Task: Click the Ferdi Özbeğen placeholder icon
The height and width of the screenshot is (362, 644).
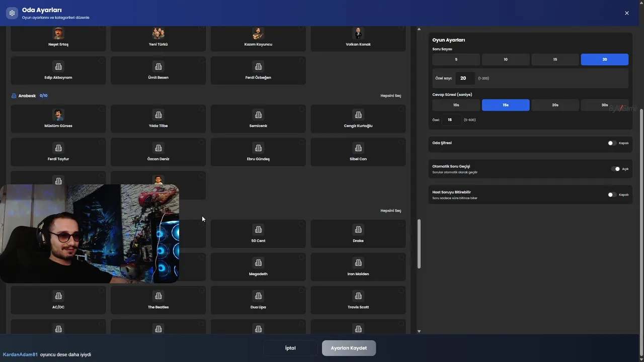Action: [x=258, y=66]
